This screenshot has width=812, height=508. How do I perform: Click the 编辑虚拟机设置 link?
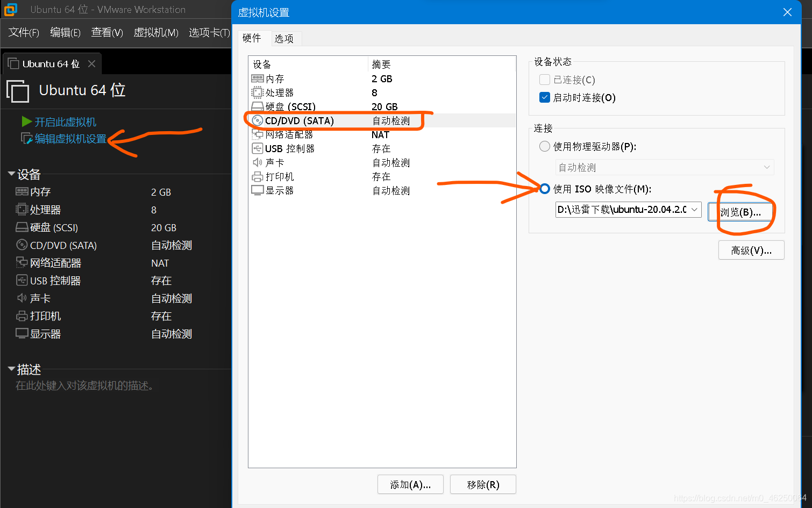pos(70,139)
